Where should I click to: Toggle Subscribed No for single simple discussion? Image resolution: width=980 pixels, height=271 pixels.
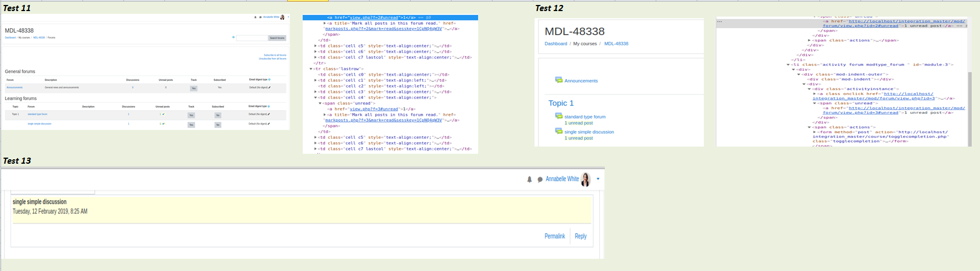click(x=218, y=124)
